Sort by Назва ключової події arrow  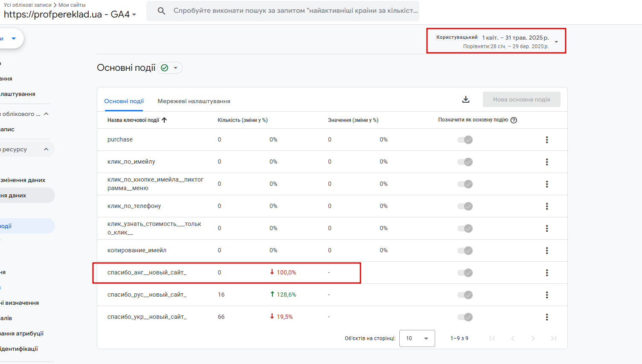point(164,120)
